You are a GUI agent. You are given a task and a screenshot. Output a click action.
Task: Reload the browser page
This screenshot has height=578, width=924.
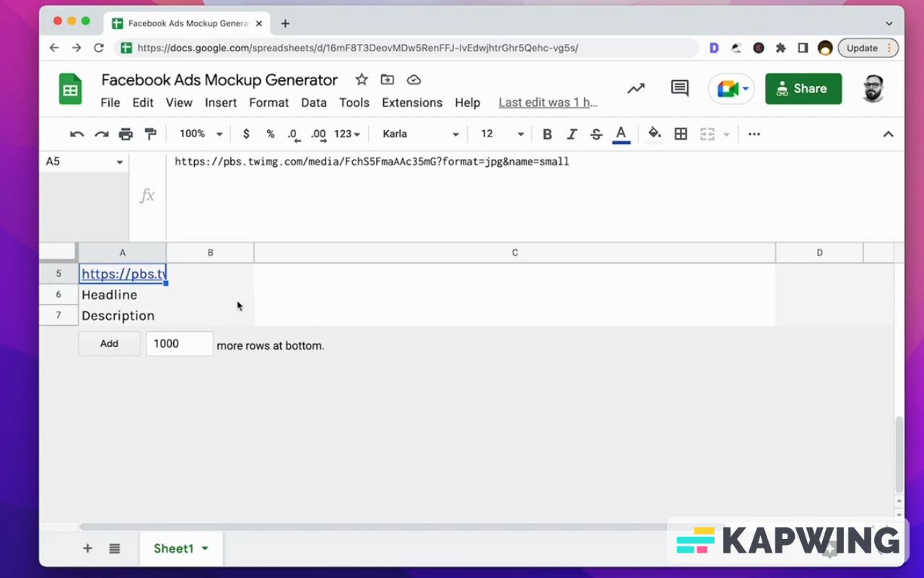click(x=99, y=48)
